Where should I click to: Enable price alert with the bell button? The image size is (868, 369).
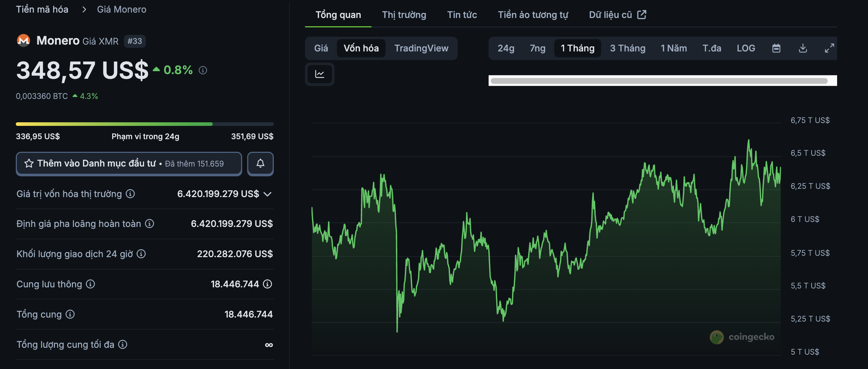pyautogui.click(x=260, y=164)
